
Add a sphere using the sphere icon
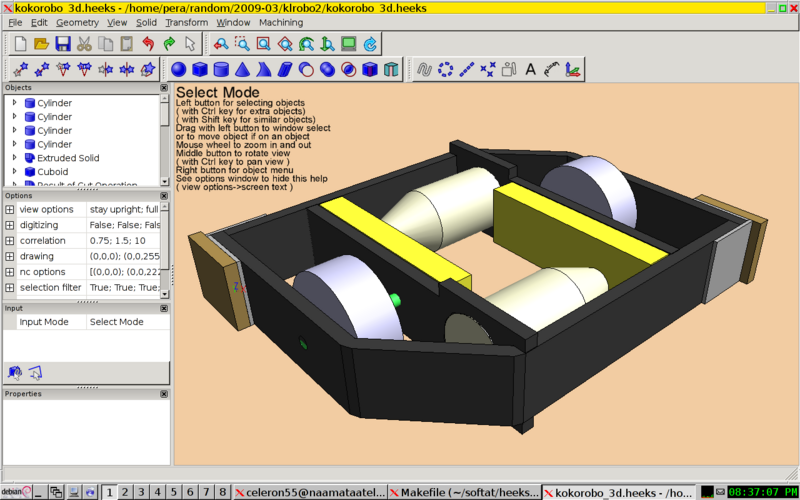point(178,70)
